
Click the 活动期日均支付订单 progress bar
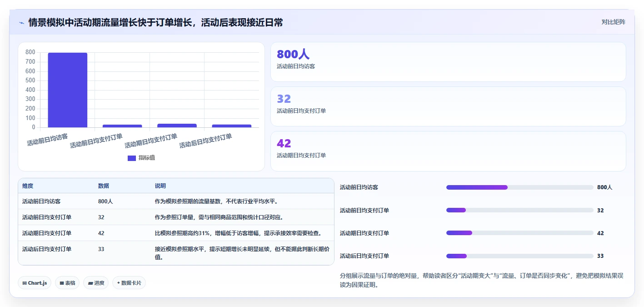click(x=520, y=233)
